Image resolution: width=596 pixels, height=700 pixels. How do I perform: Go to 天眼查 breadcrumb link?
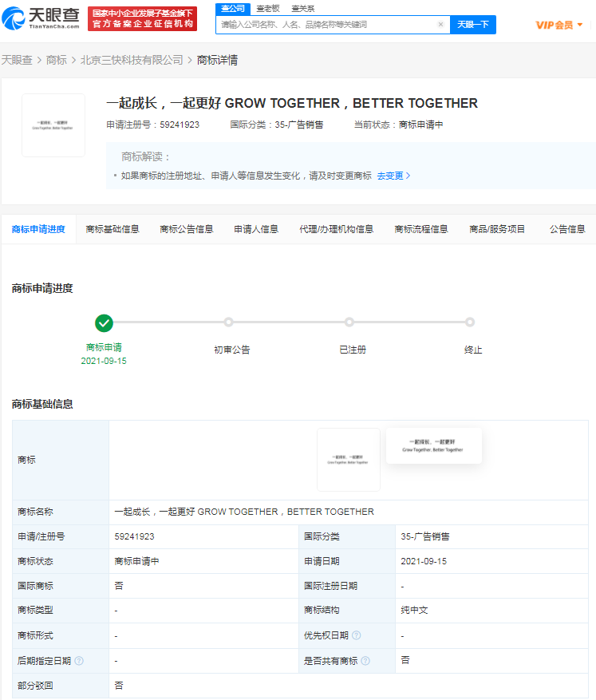coord(17,60)
